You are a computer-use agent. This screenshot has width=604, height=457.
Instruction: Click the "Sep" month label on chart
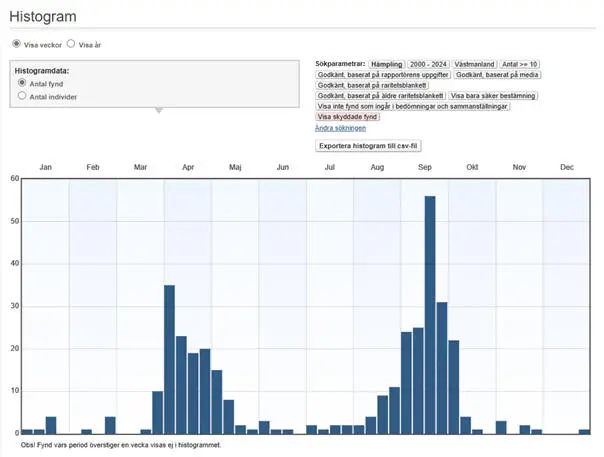point(425,167)
